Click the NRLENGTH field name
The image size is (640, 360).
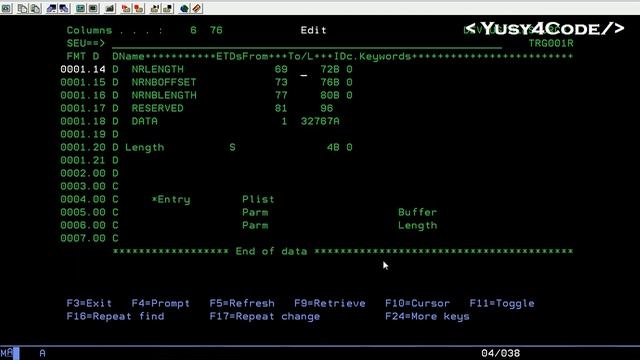tap(158, 69)
